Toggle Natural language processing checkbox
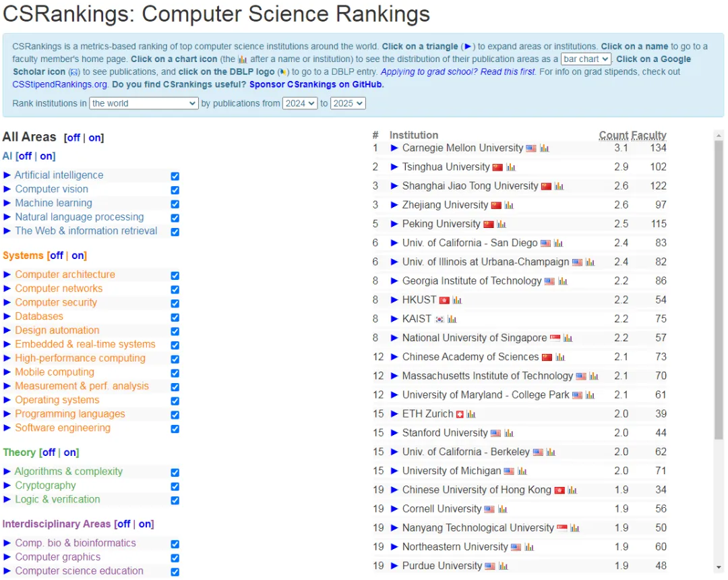The height and width of the screenshot is (580, 728). tap(175, 218)
